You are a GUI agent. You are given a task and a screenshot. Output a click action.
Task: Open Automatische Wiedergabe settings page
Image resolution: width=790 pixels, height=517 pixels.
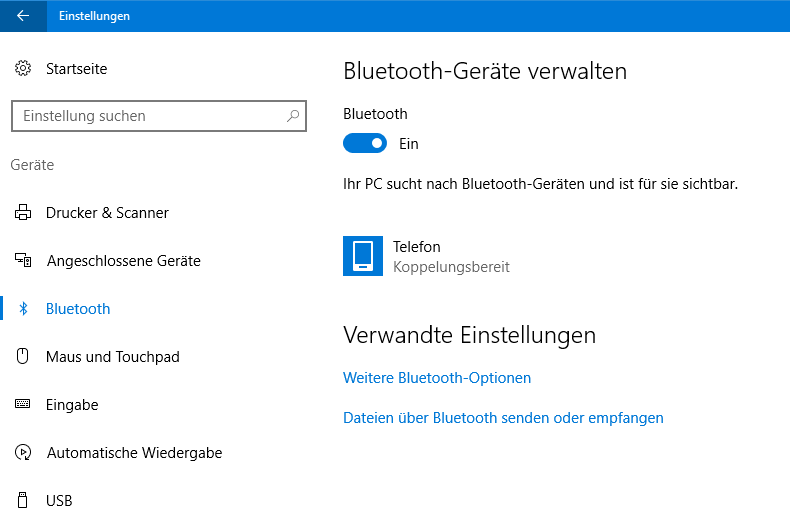point(134,453)
